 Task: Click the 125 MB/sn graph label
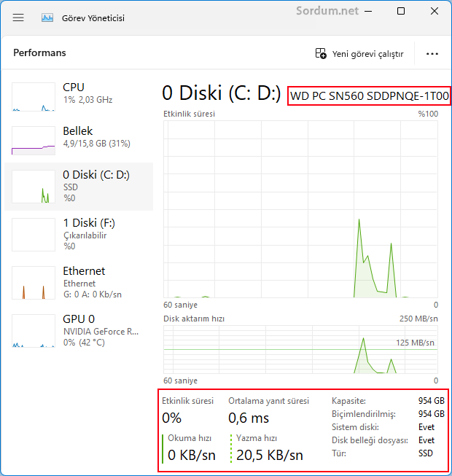point(415,343)
